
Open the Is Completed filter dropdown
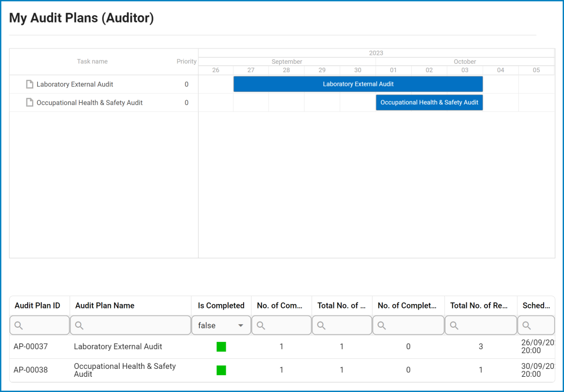click(x=221, y=325)
